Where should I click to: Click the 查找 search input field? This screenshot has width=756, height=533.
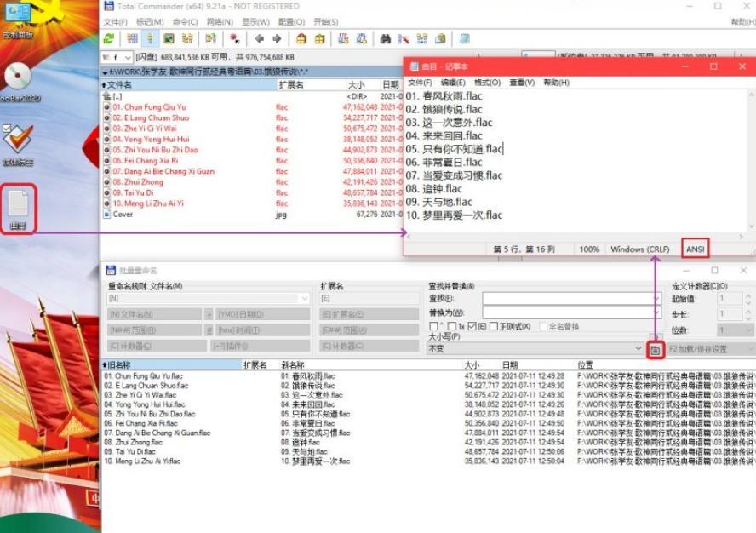pyautogui.click(x=571, y=299)
